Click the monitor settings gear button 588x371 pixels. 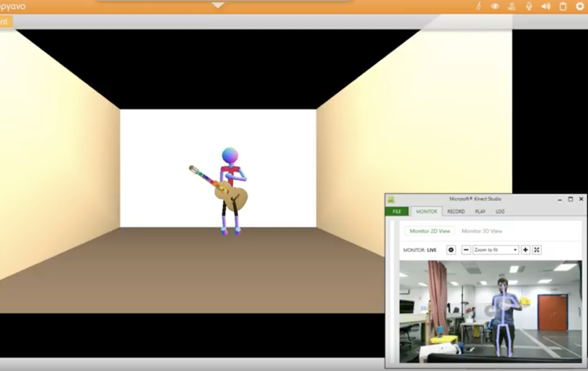(451, 250)
